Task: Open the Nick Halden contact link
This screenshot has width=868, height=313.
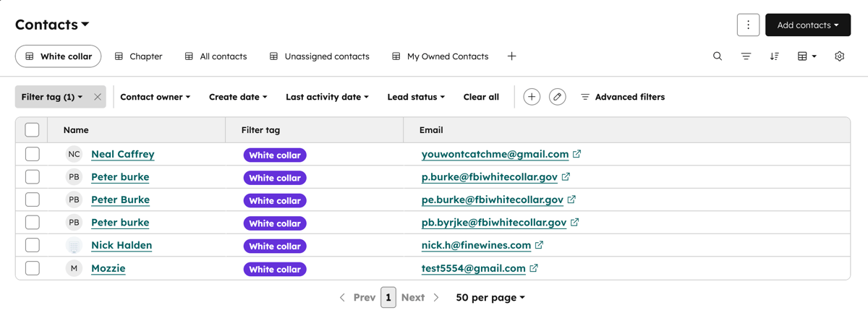Action: click(x=122, y=245)
